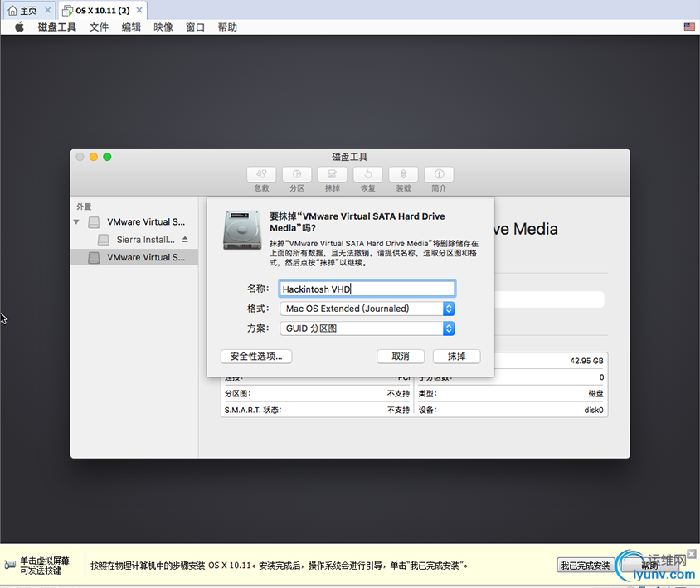The height and width of the screenshot is (588, 700).
Task: Click the 恢复 (Restore) toolbar icon
Action: tap(368, 175)
